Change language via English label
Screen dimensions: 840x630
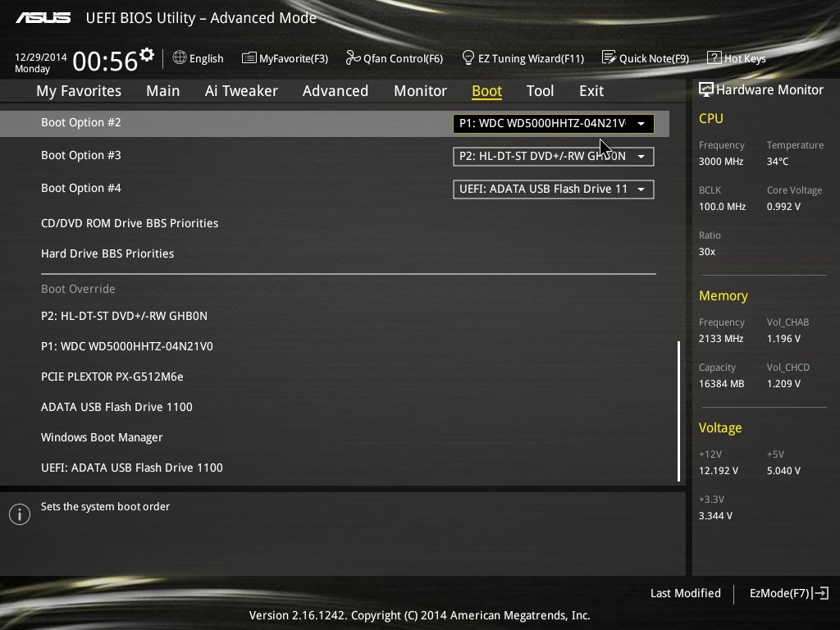206,58
